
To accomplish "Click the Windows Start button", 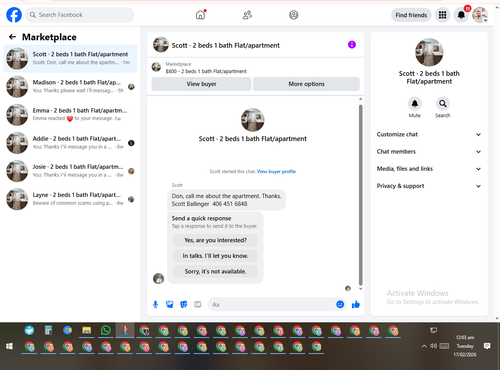I will point(9,346).
